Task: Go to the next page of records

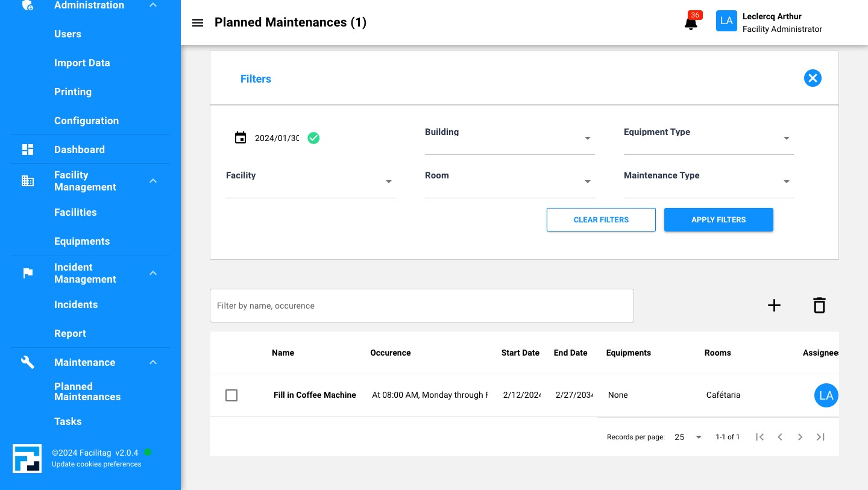Action: click(x=800, y=437)
